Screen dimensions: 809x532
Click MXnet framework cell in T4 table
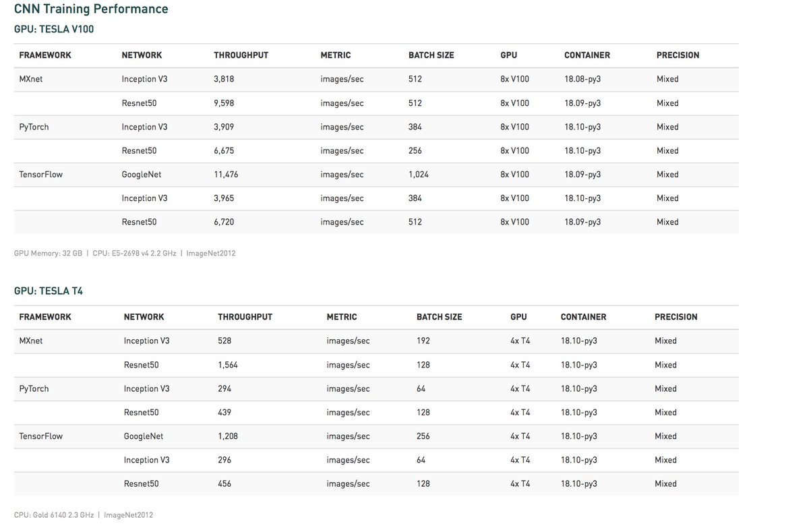point(30,341)
